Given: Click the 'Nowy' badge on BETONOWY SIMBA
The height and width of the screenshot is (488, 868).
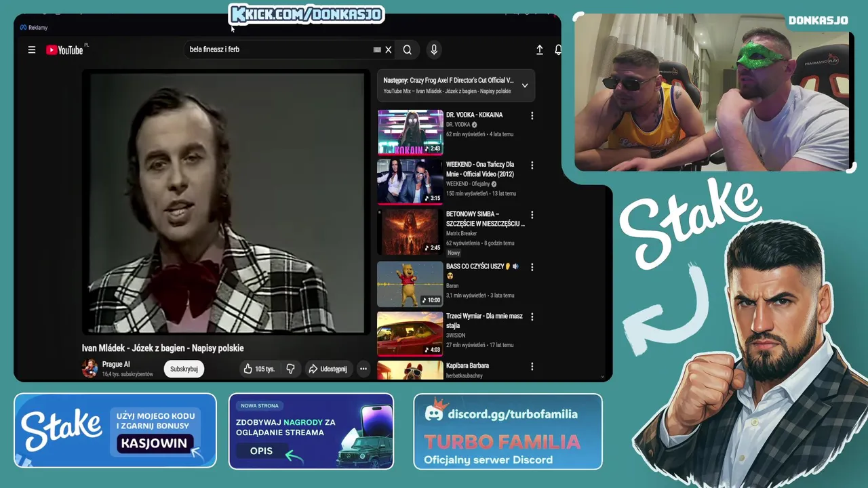Looking at the screenshot, I should (454, 253).
